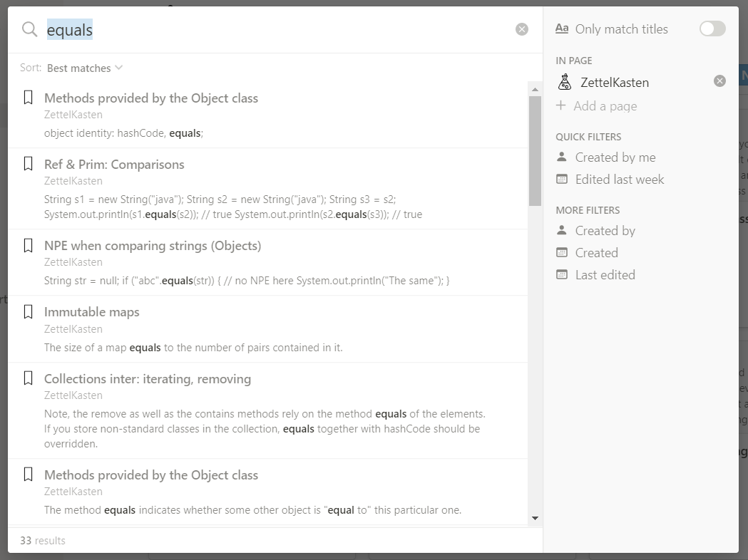Open the Best matches sort dropdown
This screenshot has height=560, width=748.
click(x=84, y=68)
